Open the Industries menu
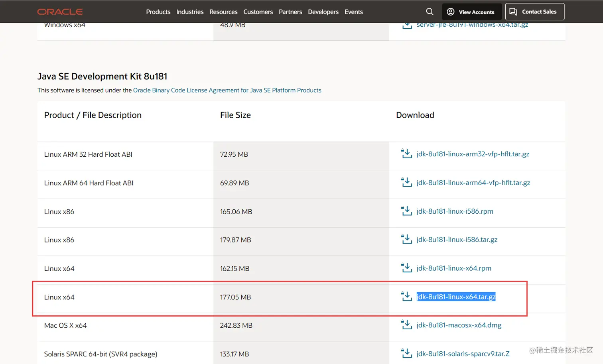Viewport: 603px width, 364px height. (190, 12)
